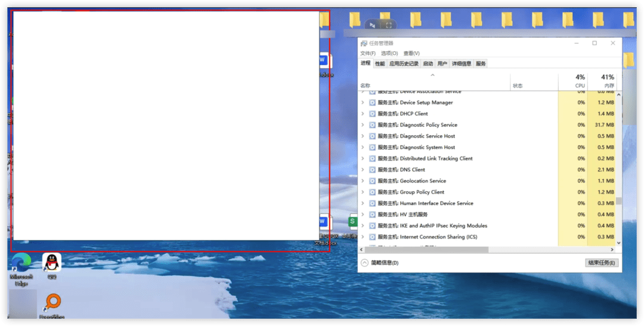This screenshot has height=326, width=644.
Task: Expand the Device Setup Manager service group
Action: pyautogui.click(x=363, y=103)
